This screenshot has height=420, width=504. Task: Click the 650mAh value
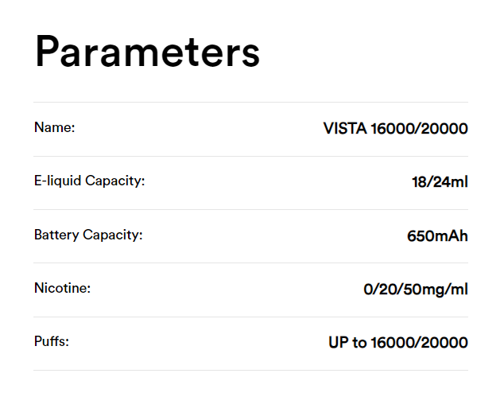pyautogui.click(x=437, y=236)
